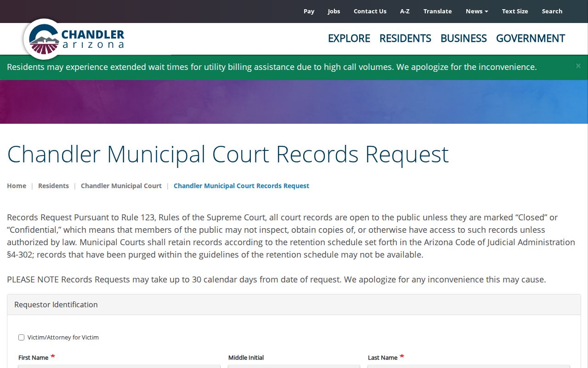Focus the Last Name input field
Image resolution: width=588 pixels, height=368 pixels.
pos(469,367)
